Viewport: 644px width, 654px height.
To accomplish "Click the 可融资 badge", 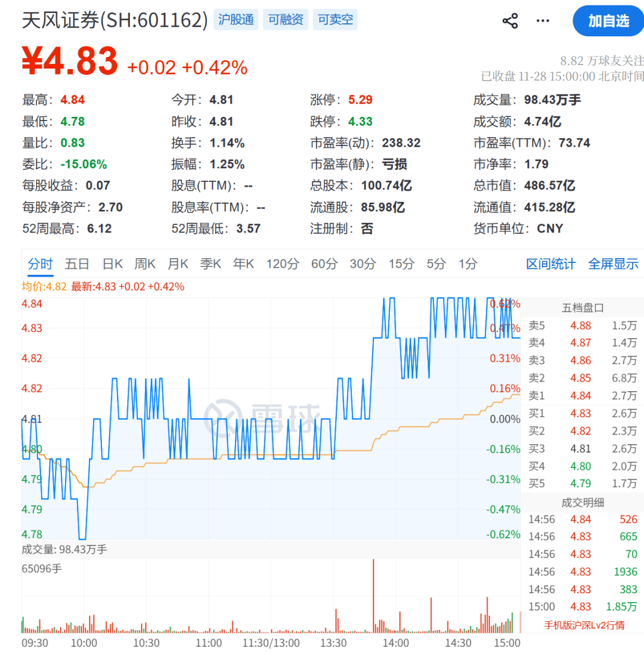I will [285, 20].
